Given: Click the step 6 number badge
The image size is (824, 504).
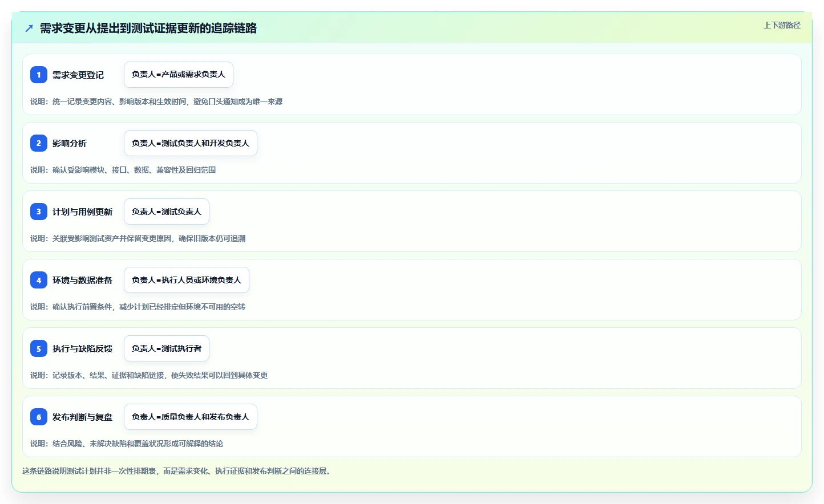Looking at the screenshot, I should (39, 417).
